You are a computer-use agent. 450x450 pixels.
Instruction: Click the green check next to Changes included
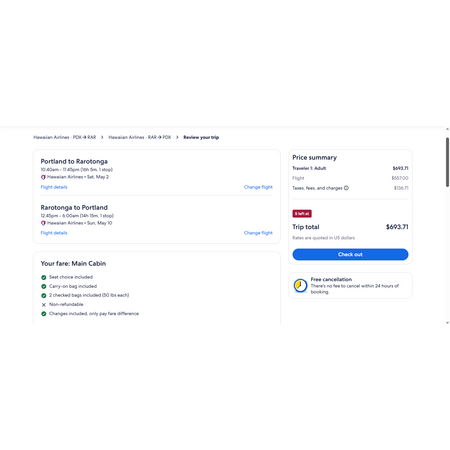(x=44, y=314)
